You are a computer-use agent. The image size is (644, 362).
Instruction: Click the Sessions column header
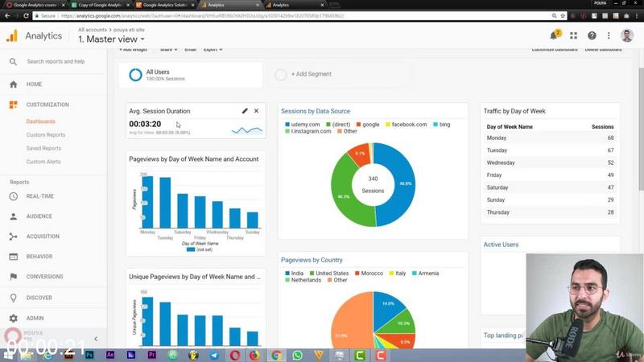(x=602, y=127)
